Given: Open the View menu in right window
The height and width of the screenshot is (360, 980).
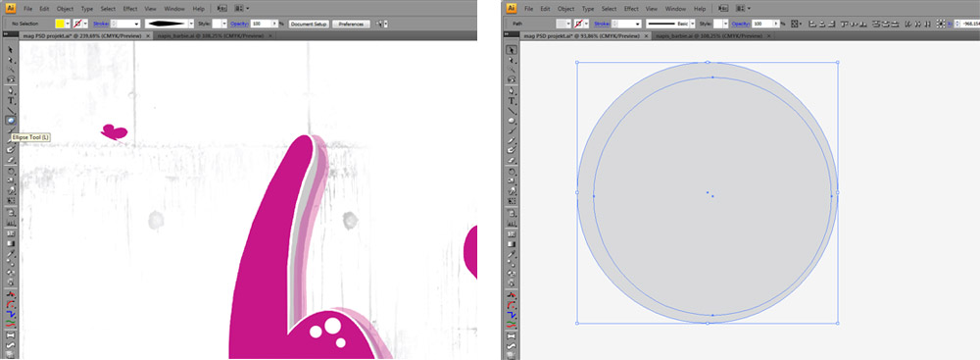Looking at the screenshot, I should pyautogui.click(x=652, y=9).
